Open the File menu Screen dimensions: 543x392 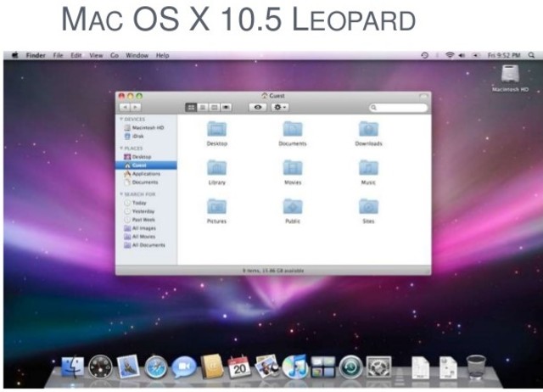pyautogui.click(x=59, y=55)
